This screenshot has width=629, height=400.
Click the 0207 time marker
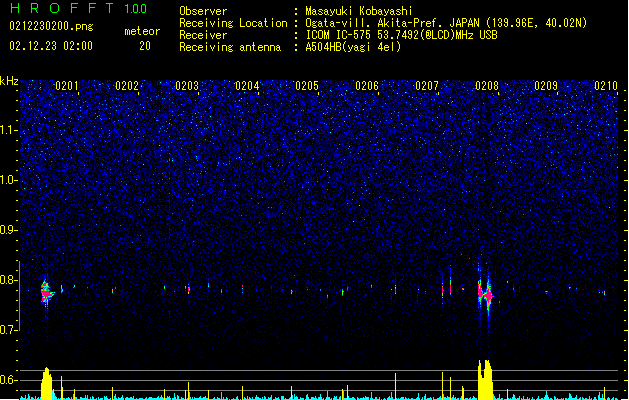tap(427, 86)
